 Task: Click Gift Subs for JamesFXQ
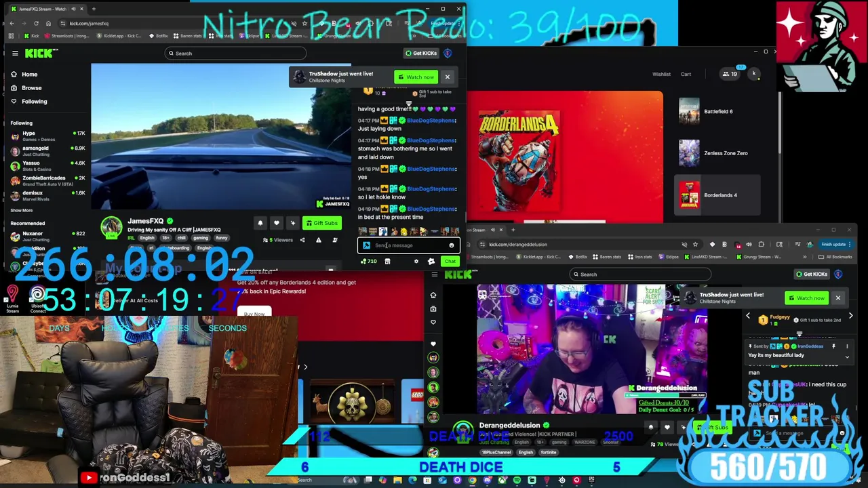(321, 223)
